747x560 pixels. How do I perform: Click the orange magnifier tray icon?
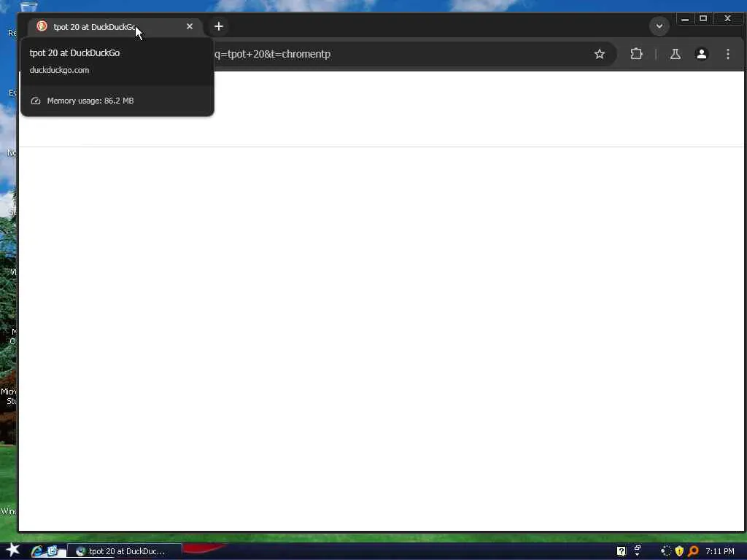pyautogui.click(x=693, y=551)
